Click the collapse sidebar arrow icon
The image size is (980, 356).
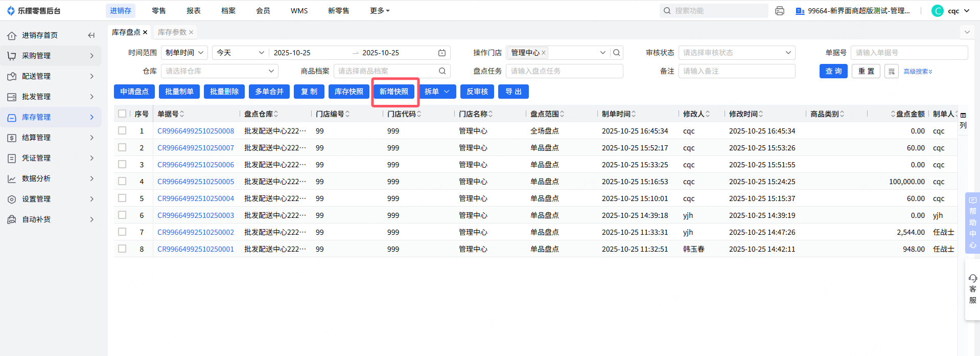[91, 35]
